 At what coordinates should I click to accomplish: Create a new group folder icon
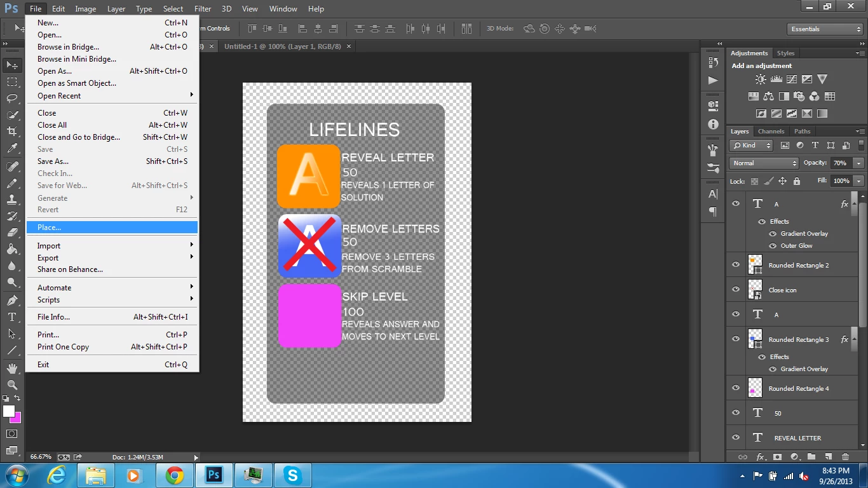(x=811, y=457)
